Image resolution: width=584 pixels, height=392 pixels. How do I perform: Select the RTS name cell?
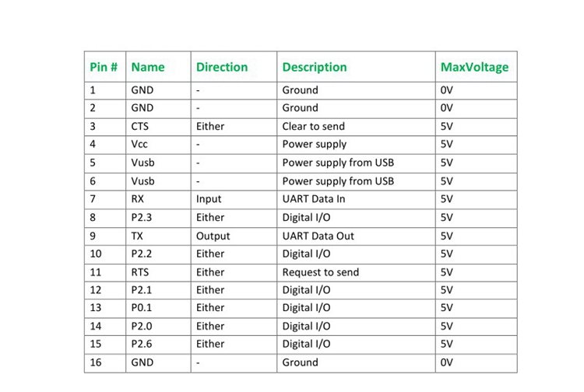tap(141, 272)
